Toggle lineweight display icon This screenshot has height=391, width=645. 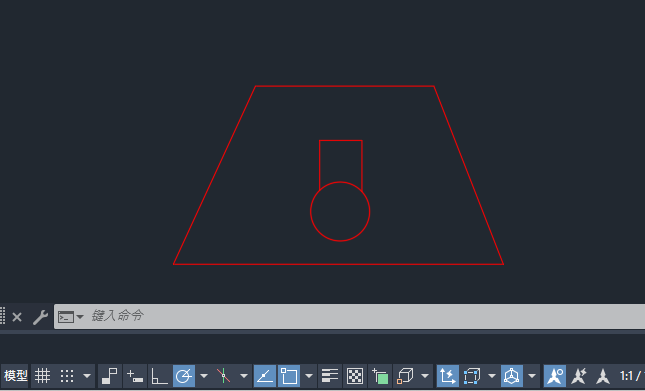329,376
